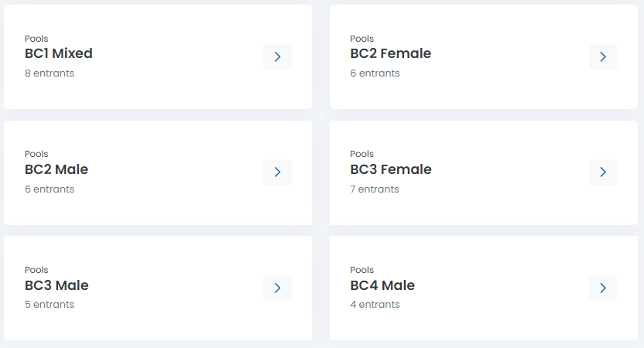Open the BC2 Female heading

click(390, 53)
